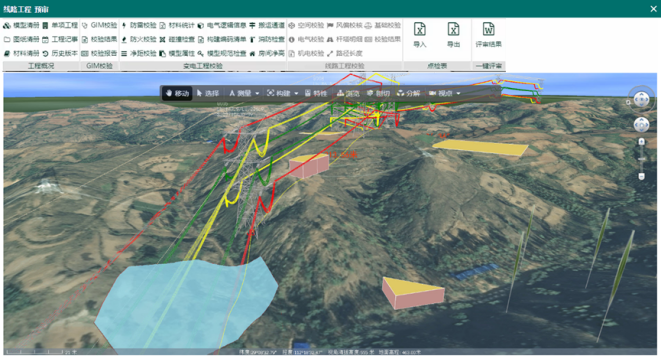The image size is (662, 362).
Task: Open 历史版本 history versions
Action: (x=60, y=53)
